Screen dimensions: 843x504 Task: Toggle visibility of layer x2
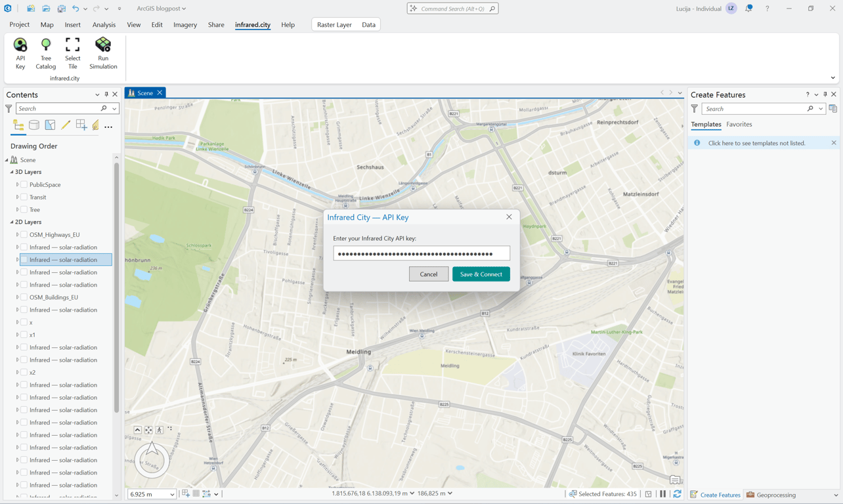pos(24,372)
